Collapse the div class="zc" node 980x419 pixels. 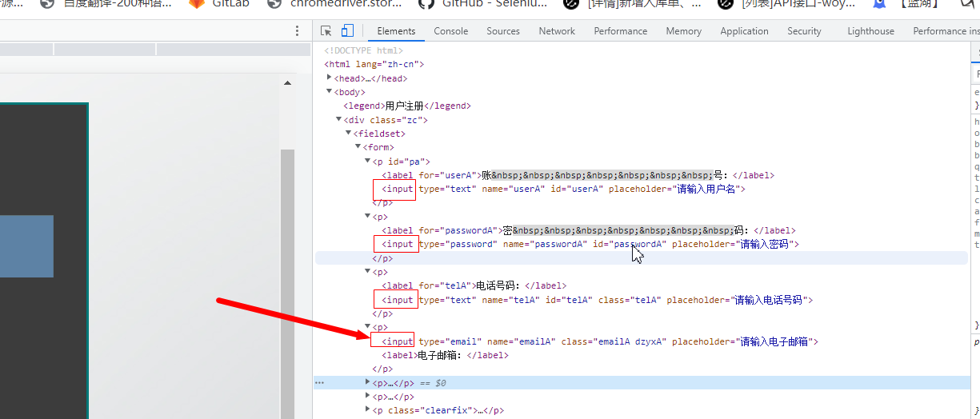[338, 119]
